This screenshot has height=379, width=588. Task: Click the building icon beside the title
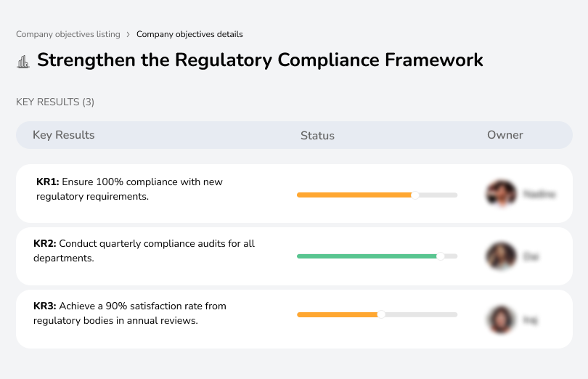pyautogui.click(x=23, y=62)
